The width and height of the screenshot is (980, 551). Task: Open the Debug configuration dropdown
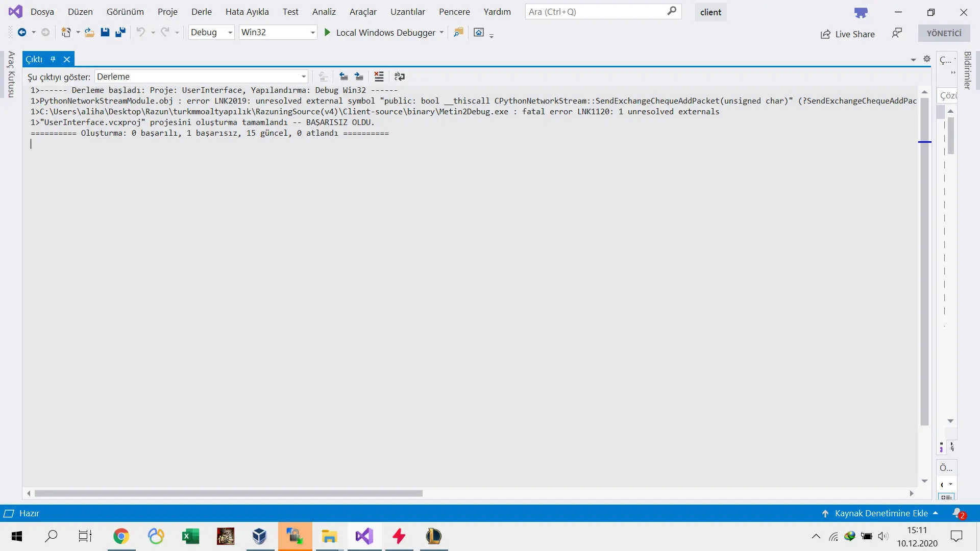230,32
